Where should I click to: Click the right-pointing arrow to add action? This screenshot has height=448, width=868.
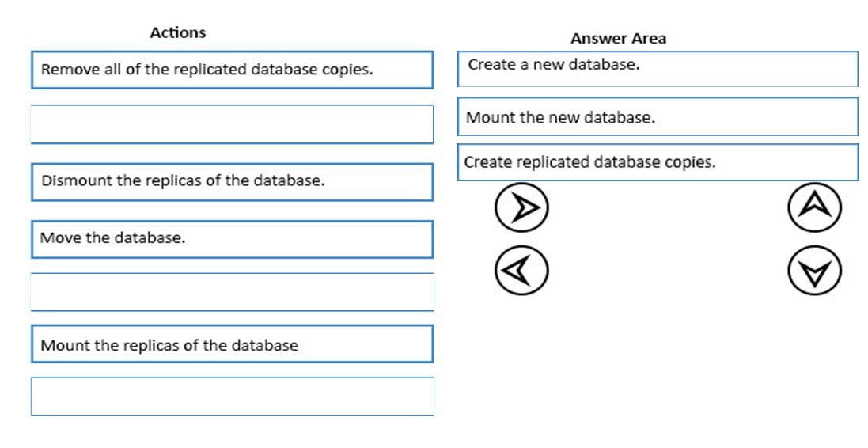[x=521, y=207]
